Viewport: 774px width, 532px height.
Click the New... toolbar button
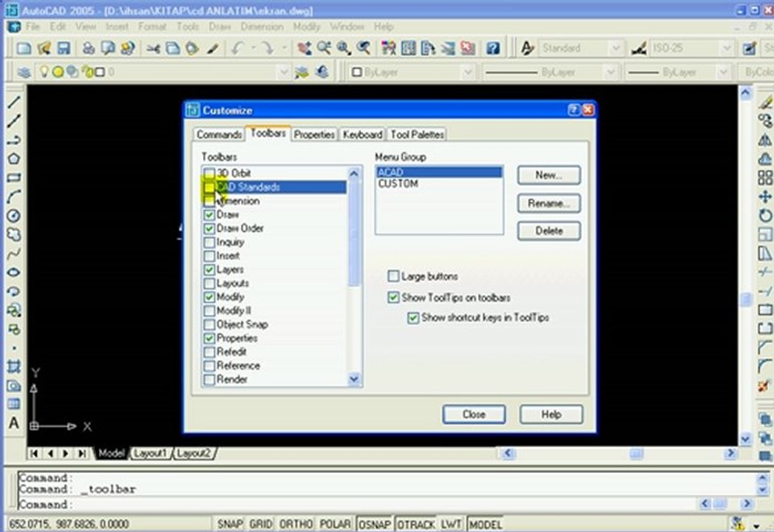coord(549,175)
